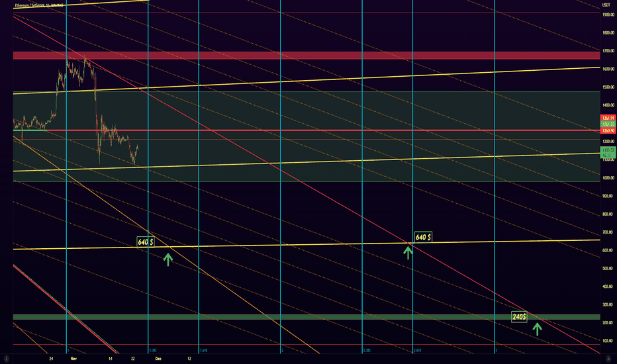
Task: Click the 900.00 price axis label
Action: (608, 196)
